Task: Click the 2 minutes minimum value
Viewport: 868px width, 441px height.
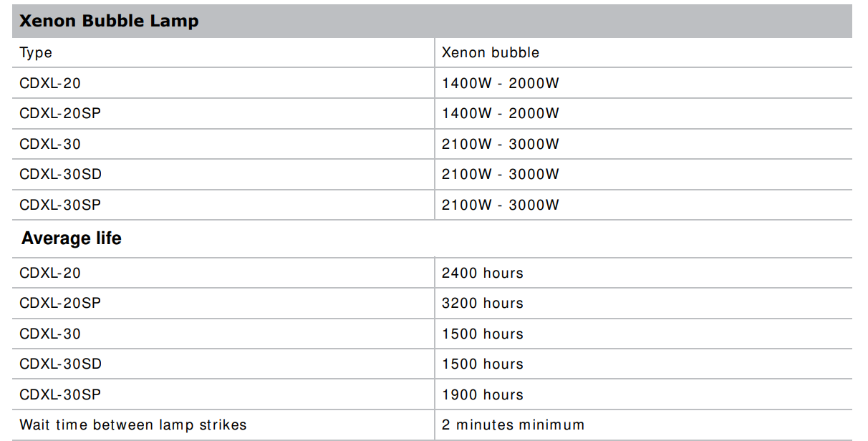Action: [513, 425]
